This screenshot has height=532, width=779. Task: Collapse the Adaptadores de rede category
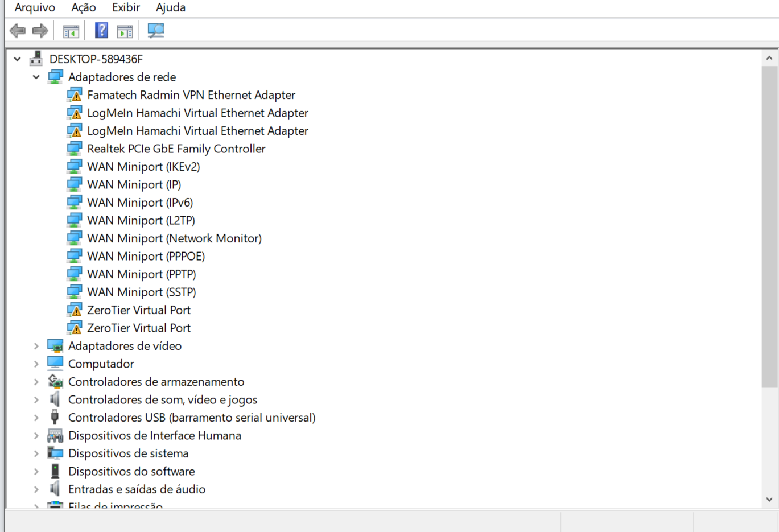tap(36, 77)
